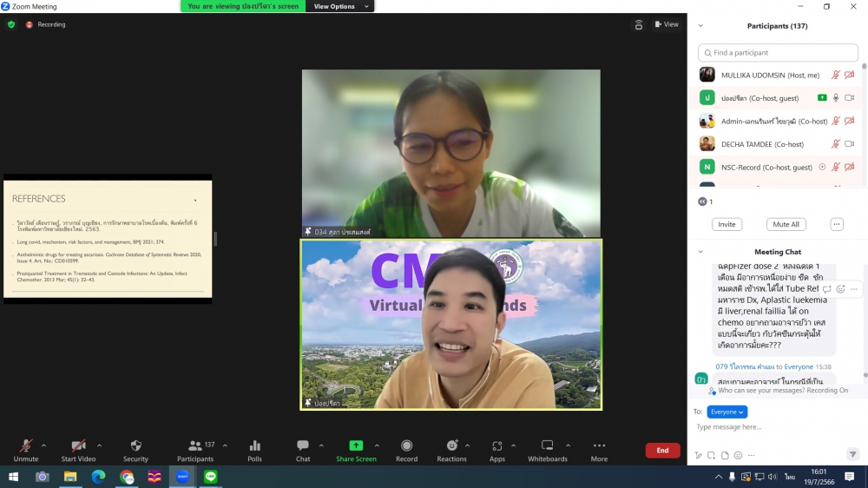Click the emoji icon in chat toolbar
The width and height of the screenshot is (868, 488).
point(738,455)
